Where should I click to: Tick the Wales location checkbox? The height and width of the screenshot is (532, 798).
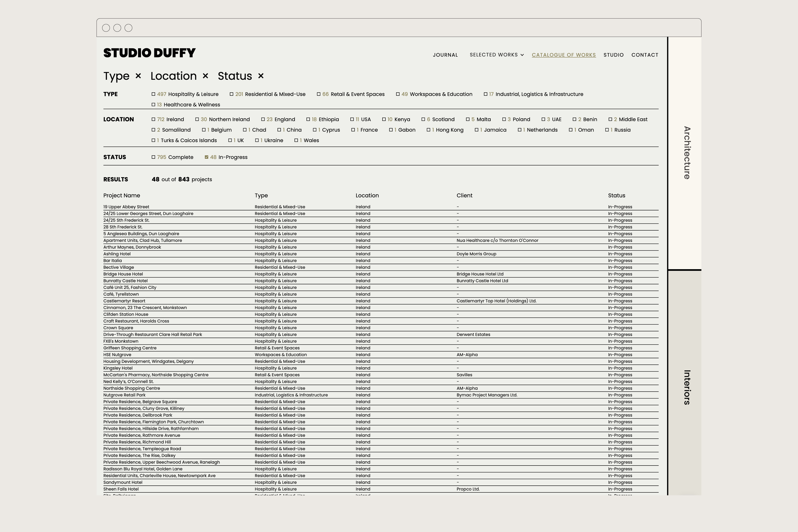(296, 140)
